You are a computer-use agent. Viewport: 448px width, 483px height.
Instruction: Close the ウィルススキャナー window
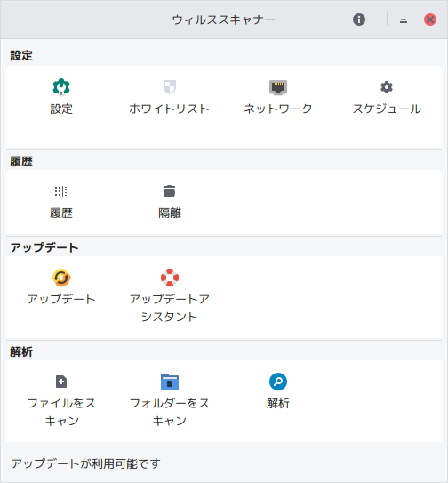(x=430, y=20)
